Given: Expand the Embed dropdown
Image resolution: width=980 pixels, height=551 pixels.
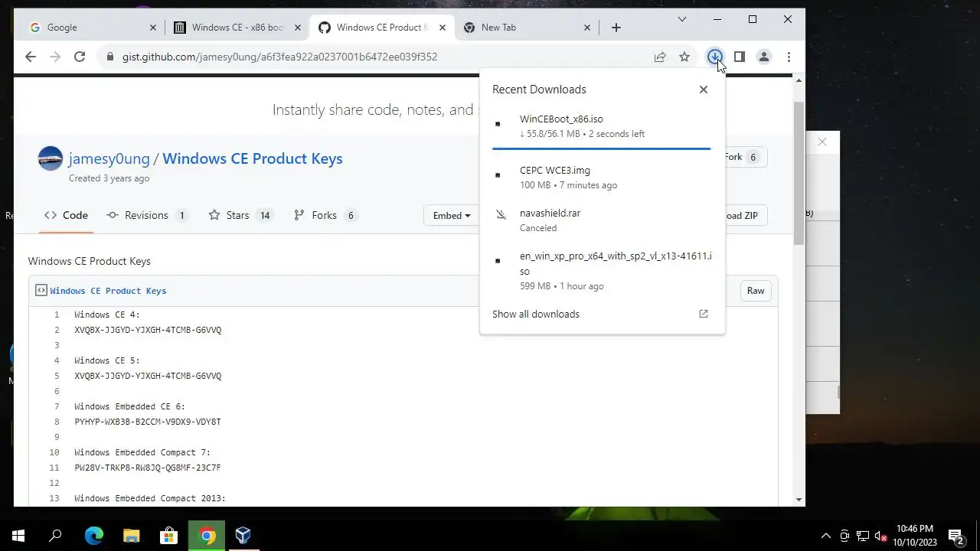Looking at the screenshot, I should pyautogui.click(x=451, y=216).
